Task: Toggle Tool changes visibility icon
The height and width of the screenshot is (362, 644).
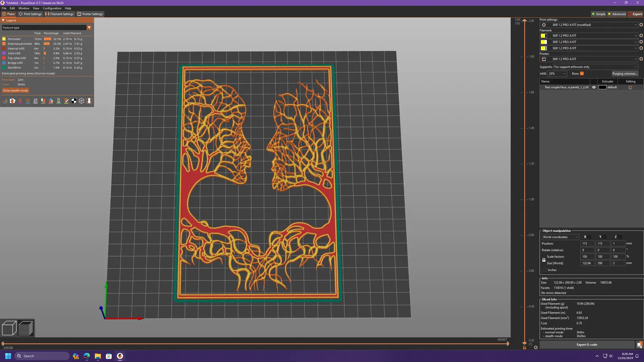Action: point(43,101)
